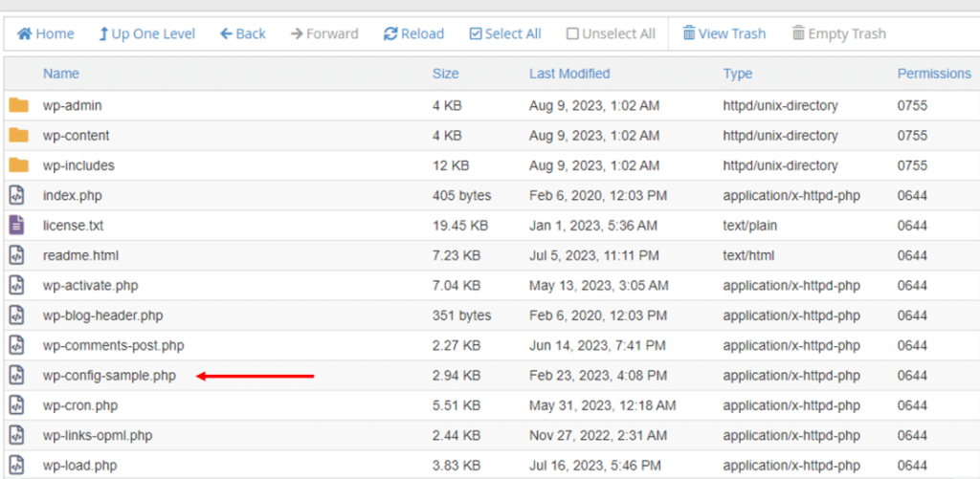Viewport: 980px width, 479px height.
Task: Sort by Name column header
Action: pos(61,74)
